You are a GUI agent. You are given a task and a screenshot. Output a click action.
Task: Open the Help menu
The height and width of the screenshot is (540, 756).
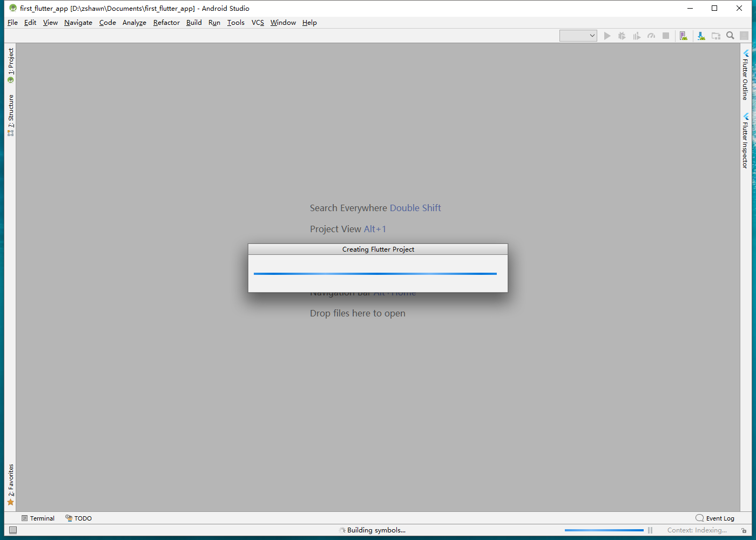(x=309, y=23)
